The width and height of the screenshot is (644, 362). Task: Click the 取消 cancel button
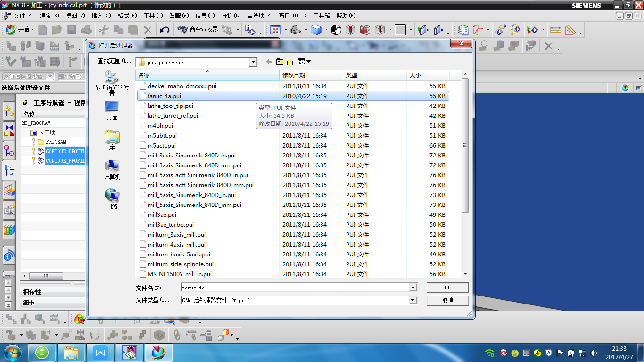(x=447, y=300)
